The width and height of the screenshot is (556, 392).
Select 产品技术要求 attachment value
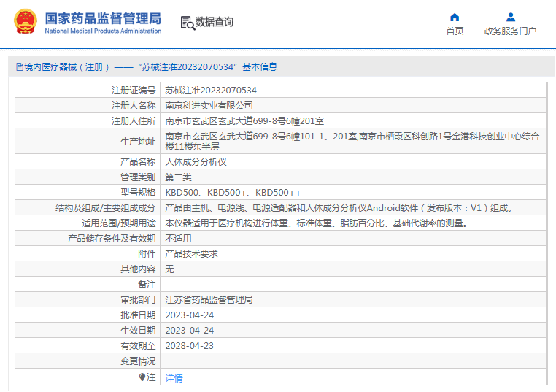tap(191, 253)
